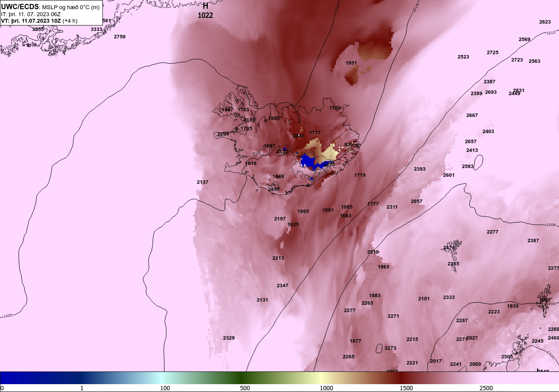Click the value 2505
Screen dimensions: 559x392
click(x=507, y=357)
